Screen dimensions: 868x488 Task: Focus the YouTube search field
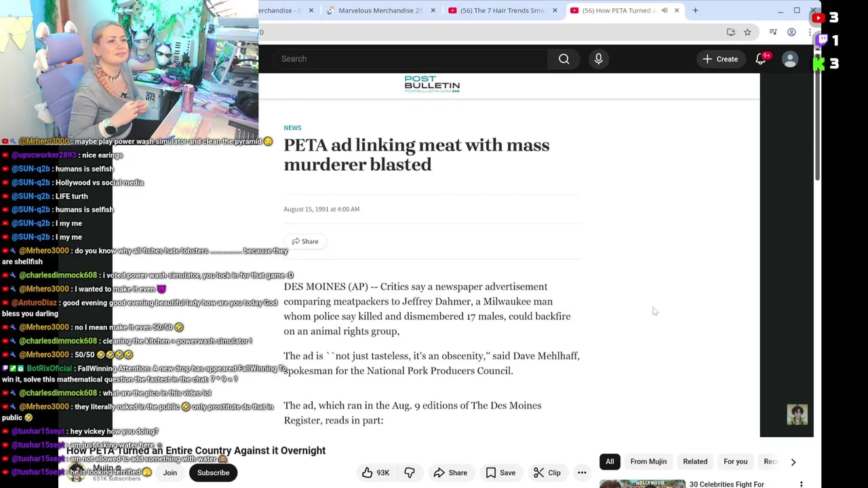tap(410, 59)
